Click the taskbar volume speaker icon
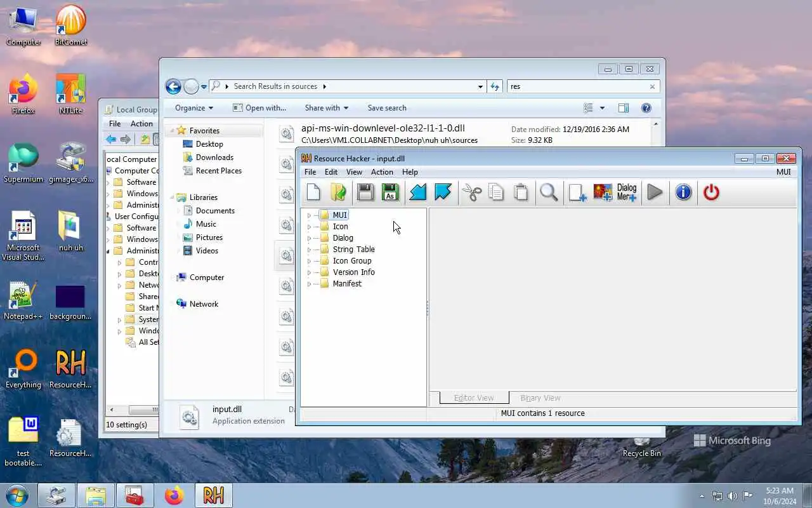 [x=732, y=496]
